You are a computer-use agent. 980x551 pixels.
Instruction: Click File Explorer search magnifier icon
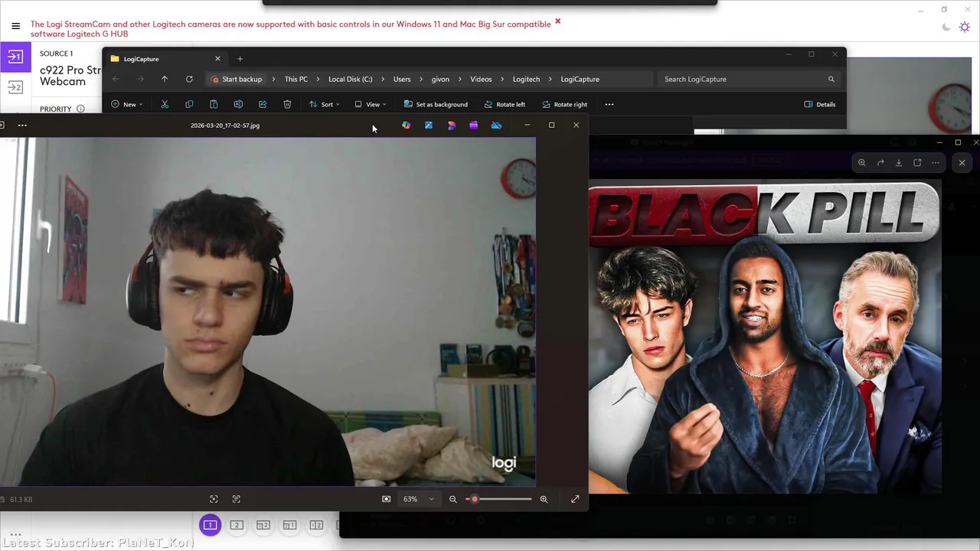click(831, 79)
